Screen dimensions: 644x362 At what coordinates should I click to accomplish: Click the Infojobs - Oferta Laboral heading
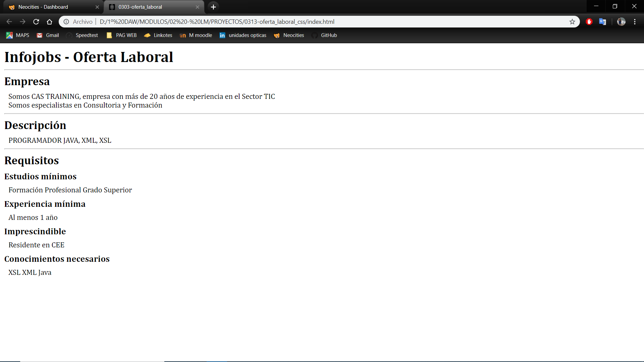pos(89,57)
